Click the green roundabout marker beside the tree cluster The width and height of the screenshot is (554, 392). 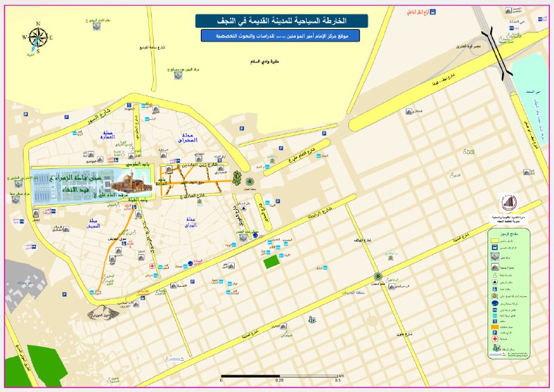[x=249, y=181]
